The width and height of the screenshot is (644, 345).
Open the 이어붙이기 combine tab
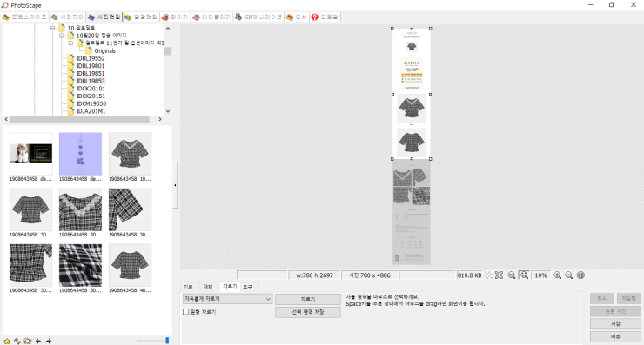(212, 17)
